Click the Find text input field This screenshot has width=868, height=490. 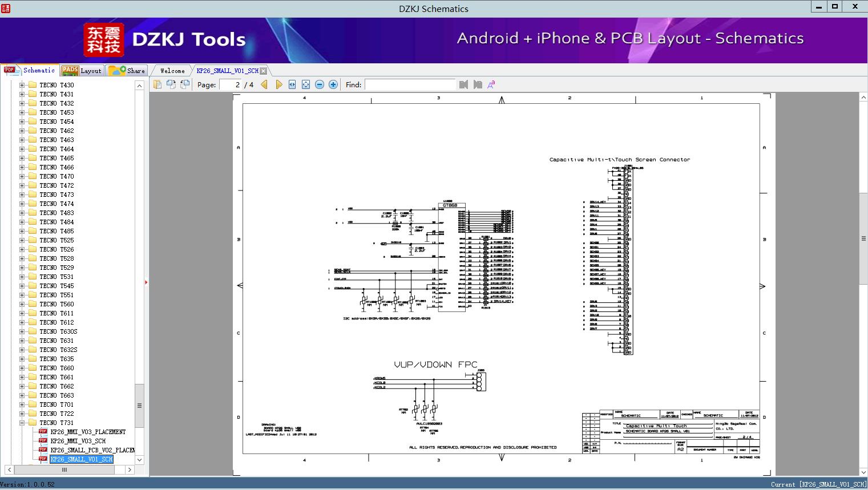(x=410, y=84)
